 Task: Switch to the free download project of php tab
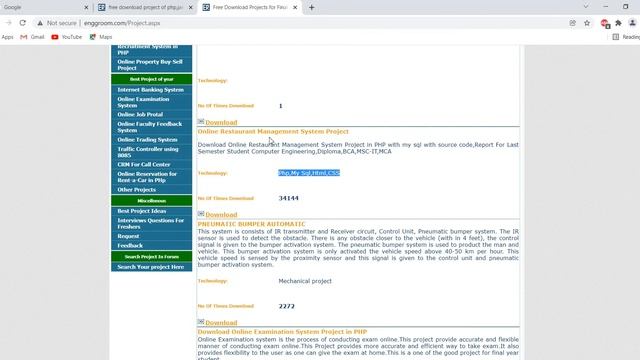coord(141,7)
